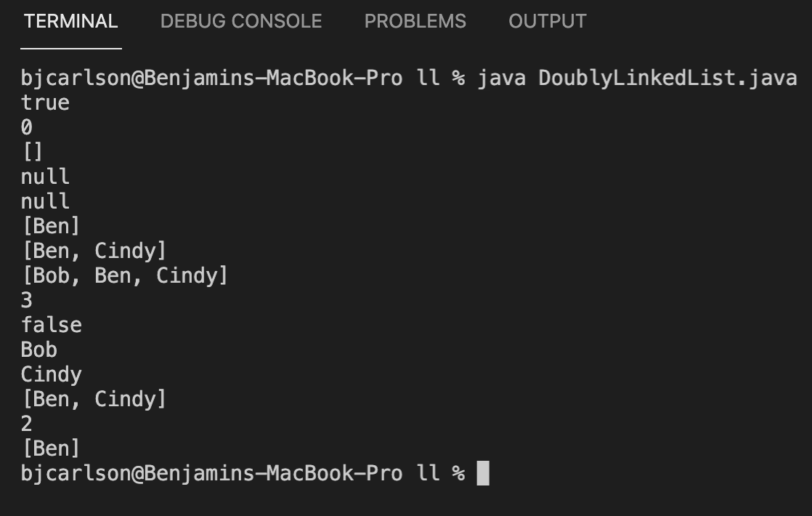The image size is (812, 516).
Task: Click the standalone "Cindy" output line
Action: (x=51, y=374)
